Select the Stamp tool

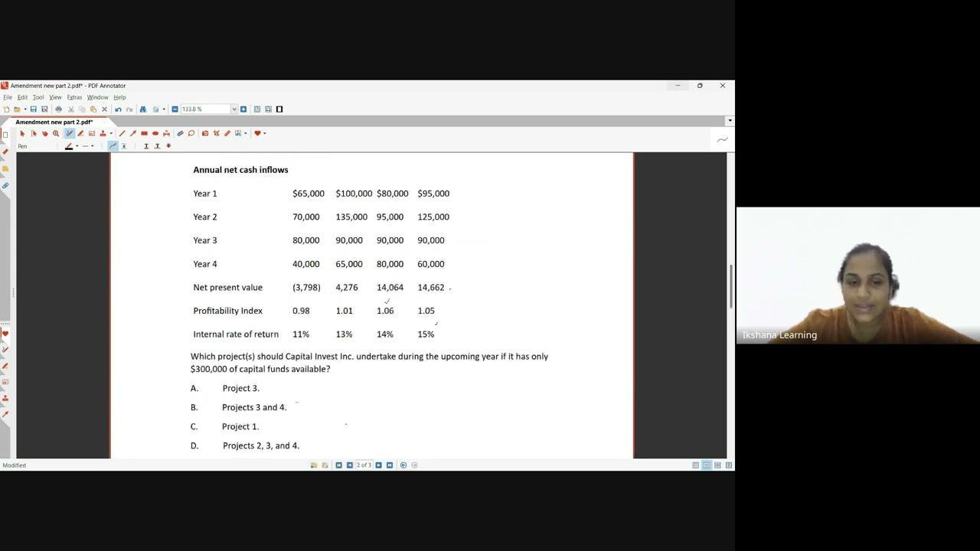[103, 133]
